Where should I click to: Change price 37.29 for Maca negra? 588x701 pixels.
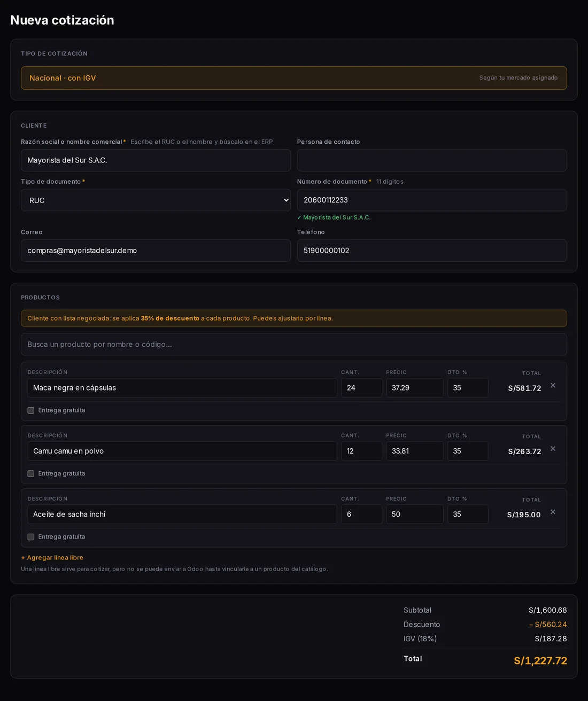(415, 388)
